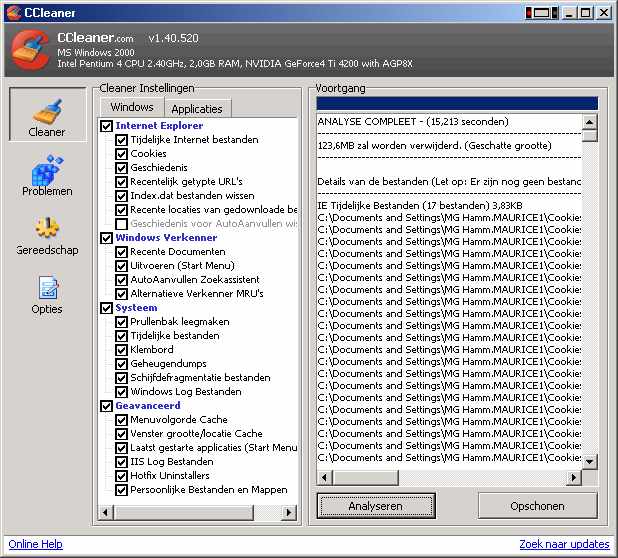Toggle IIS Log Bestanden checkbox
Image resolution: width=618 pixels, height=558 pixels.
121,462
